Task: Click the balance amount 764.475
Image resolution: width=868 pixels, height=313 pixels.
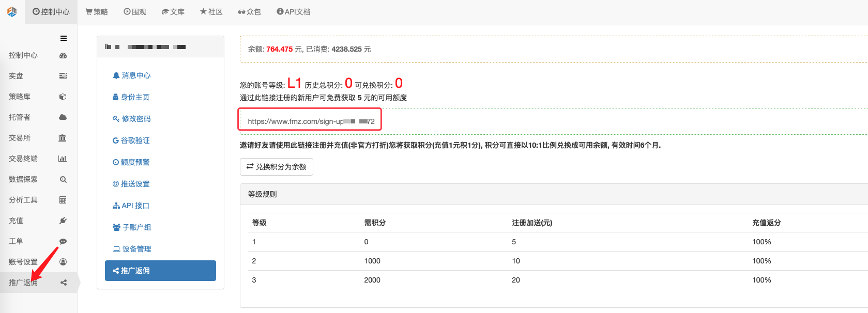Action: (279, 49)
